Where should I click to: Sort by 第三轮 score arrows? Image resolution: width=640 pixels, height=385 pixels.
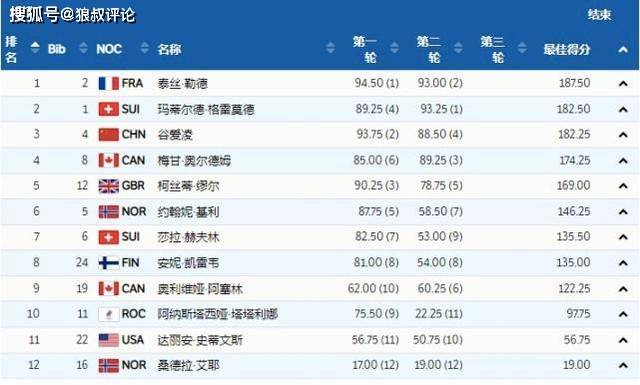tap(522, 48)
